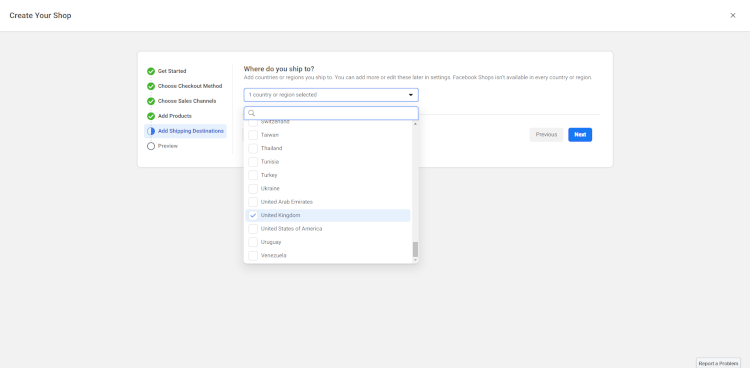Close the Create Your Shop dialog
This screenshot has height=368, width=750.
732,15
